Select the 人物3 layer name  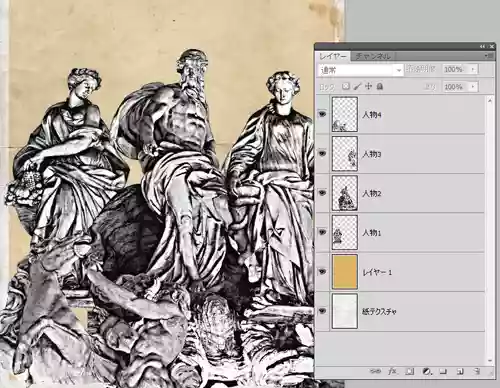pos(372,154)
